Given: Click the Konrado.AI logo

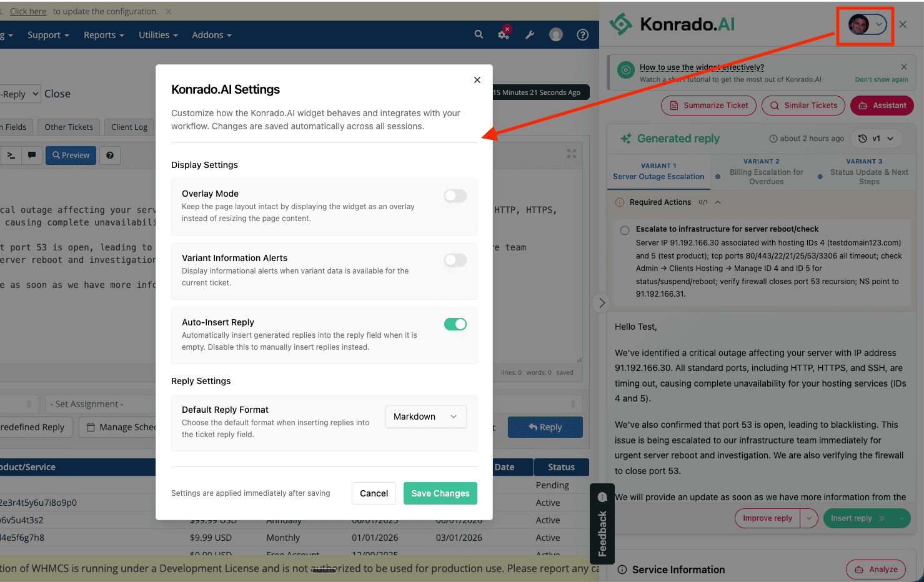Looking at the screenshot, I should pos(672,24).
